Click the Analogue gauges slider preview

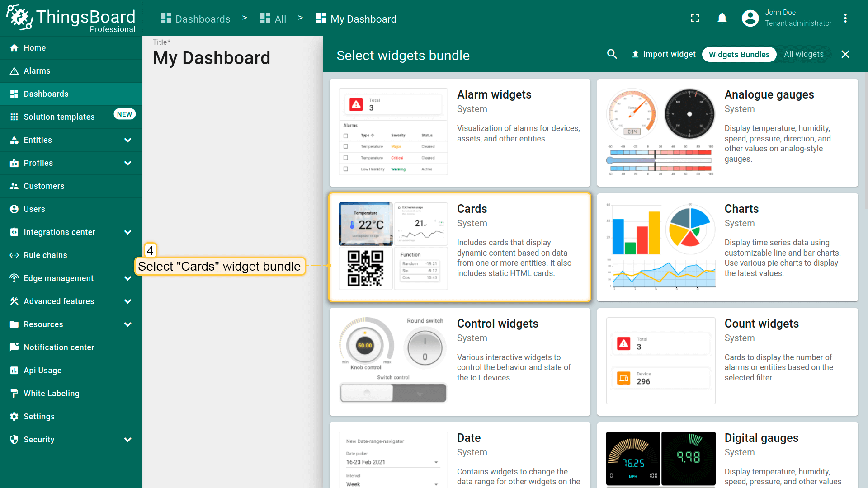(660, 160)
